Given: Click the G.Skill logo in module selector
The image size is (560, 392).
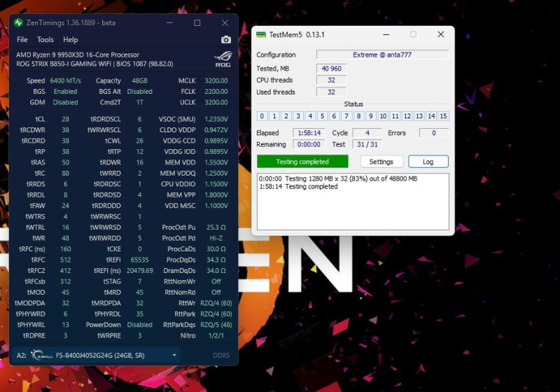Looking at the screenshot, I should coord(41,355).
